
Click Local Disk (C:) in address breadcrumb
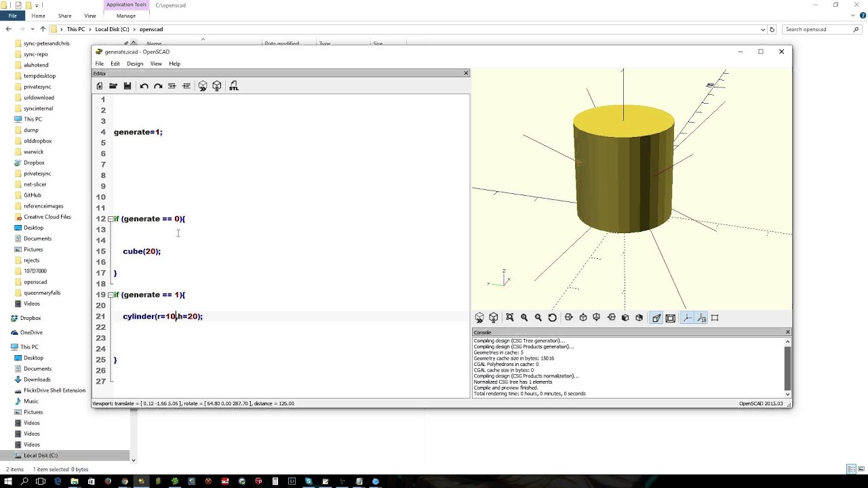click(x=112, y=29)
